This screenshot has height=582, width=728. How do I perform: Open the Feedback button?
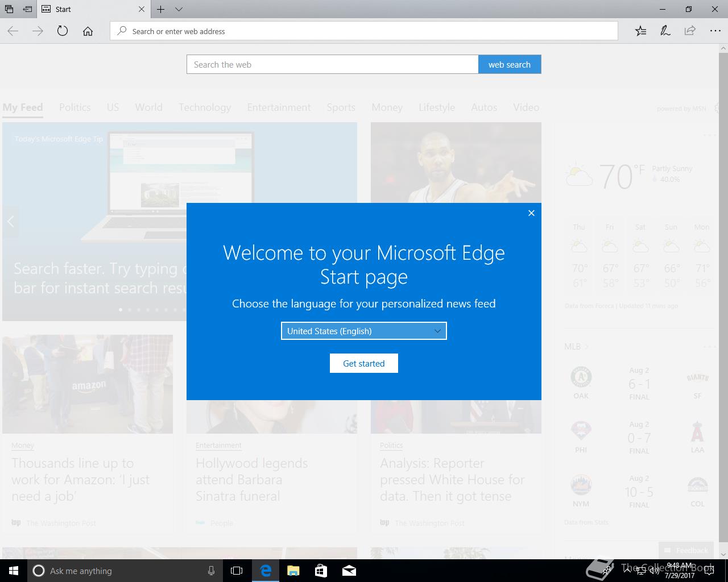[x=686, y=550]
